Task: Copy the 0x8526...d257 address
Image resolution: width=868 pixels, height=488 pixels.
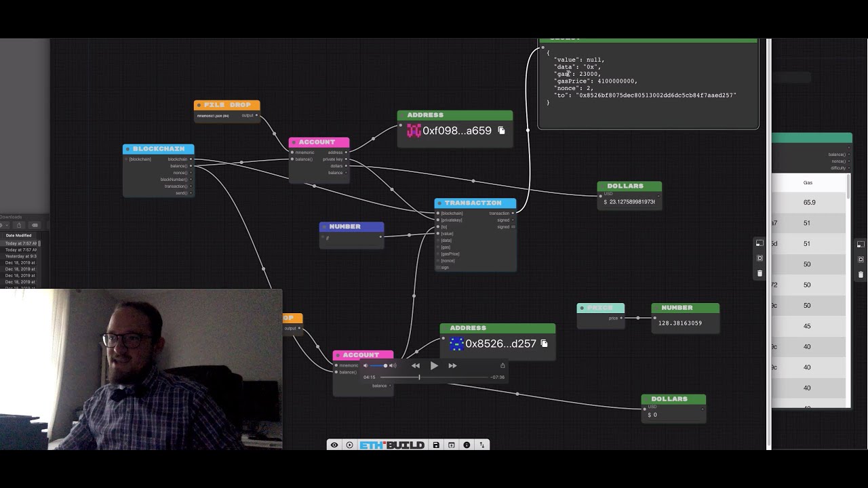Action: coord(544,344)
